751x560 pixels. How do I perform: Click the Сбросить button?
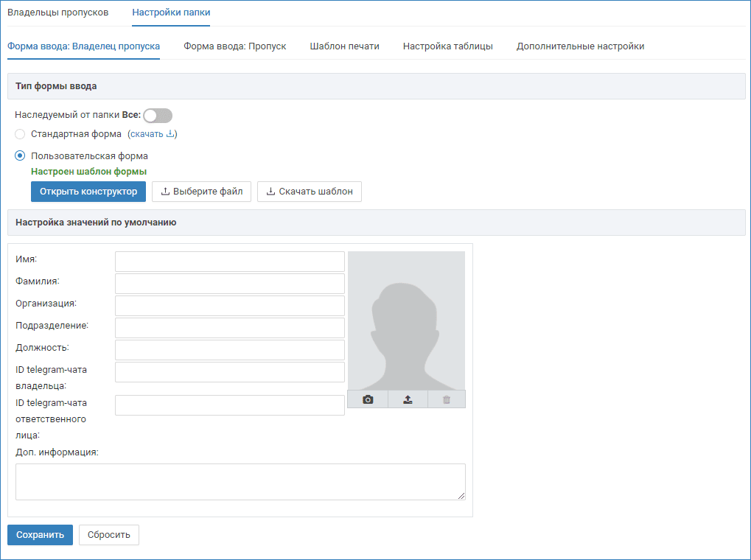(x=108, y=535)
